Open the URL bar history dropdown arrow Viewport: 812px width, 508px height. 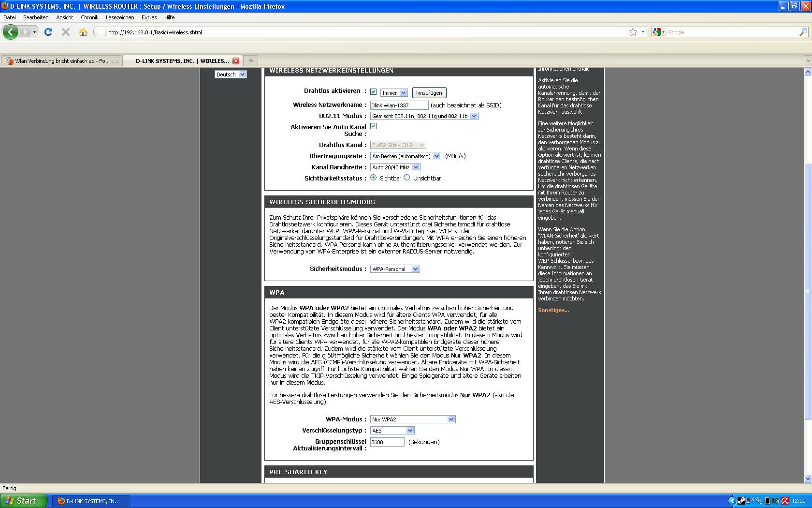643,32
